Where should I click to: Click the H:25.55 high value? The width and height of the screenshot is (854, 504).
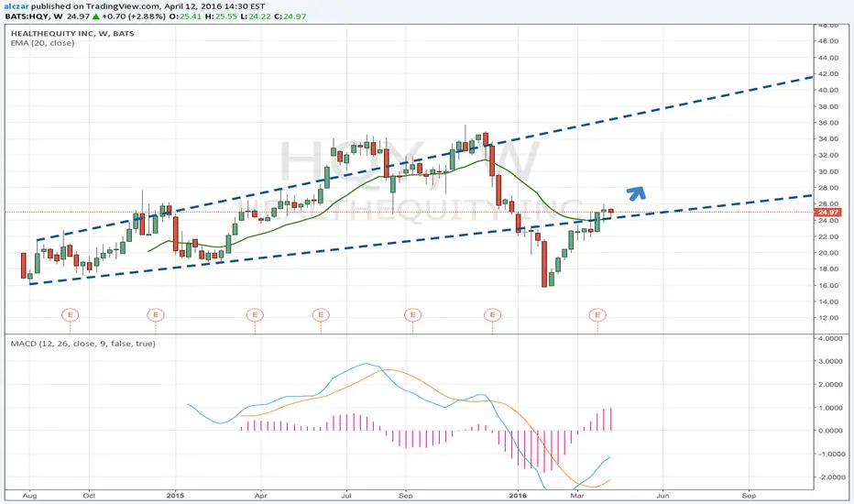point(221,16)
